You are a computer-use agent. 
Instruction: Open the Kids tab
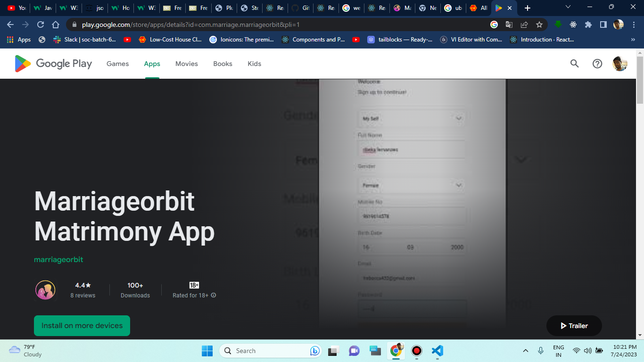click(254, 64)
